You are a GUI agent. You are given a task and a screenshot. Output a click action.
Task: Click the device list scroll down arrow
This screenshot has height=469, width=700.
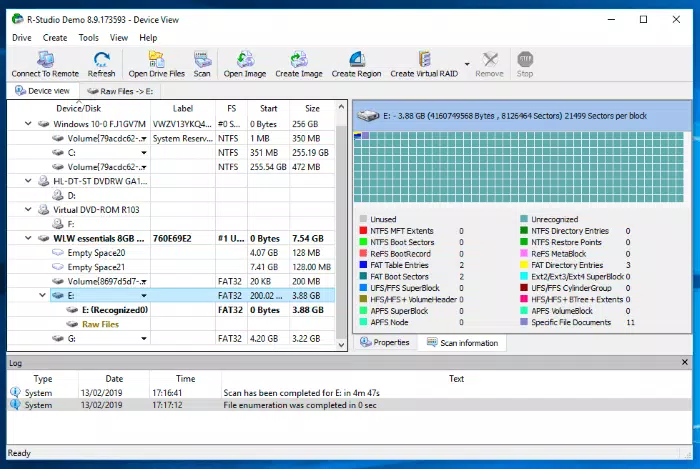tap(341, 345)
